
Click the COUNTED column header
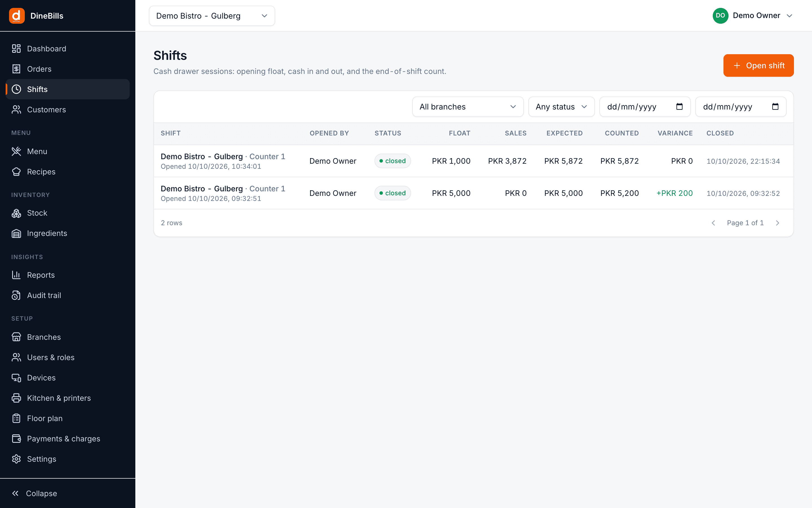(x=622, y=133)
